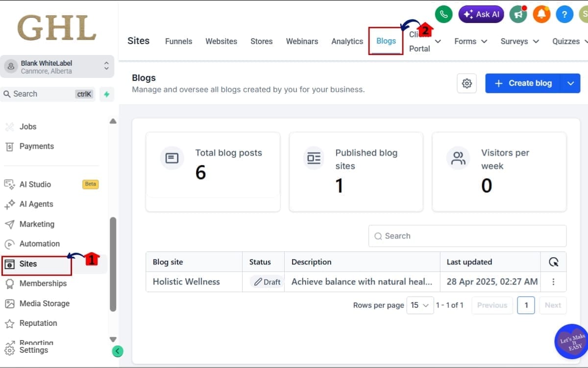The width and height of the screenshot is (588, 368).
Task: Open blog settings gear icon
Action: point(467,83)
